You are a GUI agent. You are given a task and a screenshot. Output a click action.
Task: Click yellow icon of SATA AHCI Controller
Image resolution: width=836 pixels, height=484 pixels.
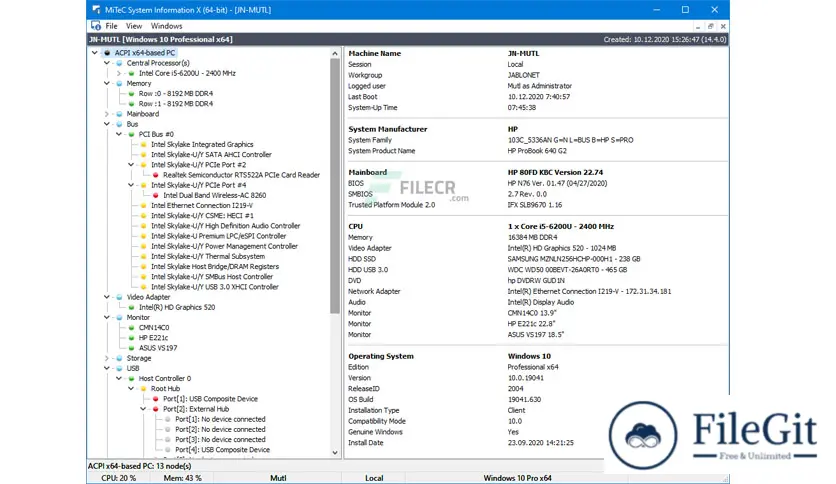click(x=143, y=155)
